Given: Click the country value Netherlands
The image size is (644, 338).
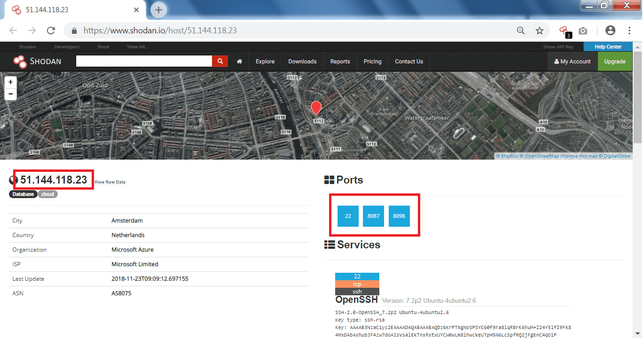Looking at the screenshot, I should pyautogui.click(x=128, y=235).
